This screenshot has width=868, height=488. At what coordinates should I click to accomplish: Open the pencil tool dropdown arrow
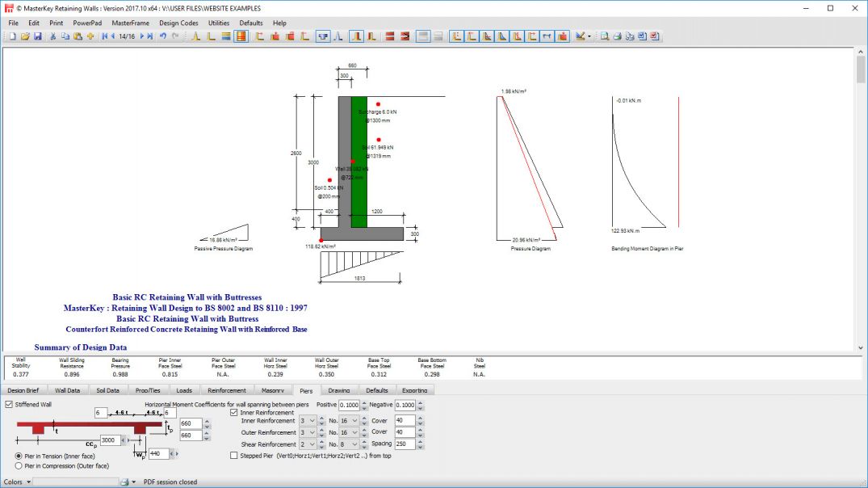pos(589,36)
